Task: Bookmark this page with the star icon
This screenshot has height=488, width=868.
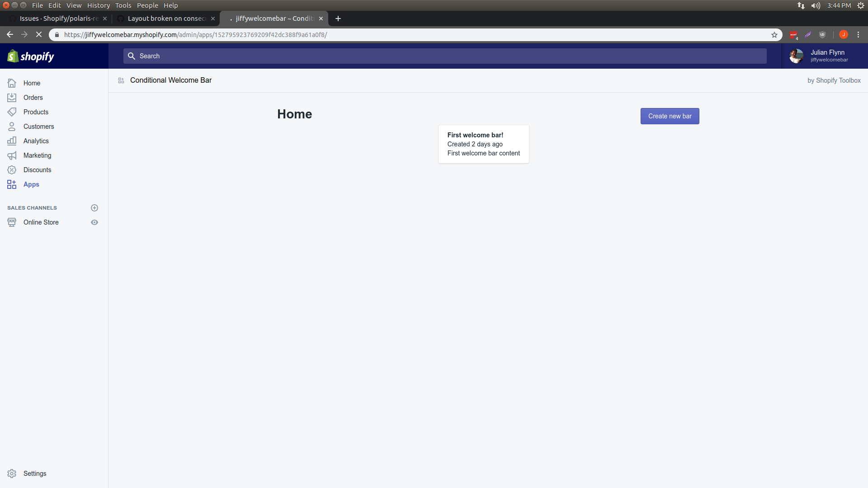Action: [x=775, y=34]
